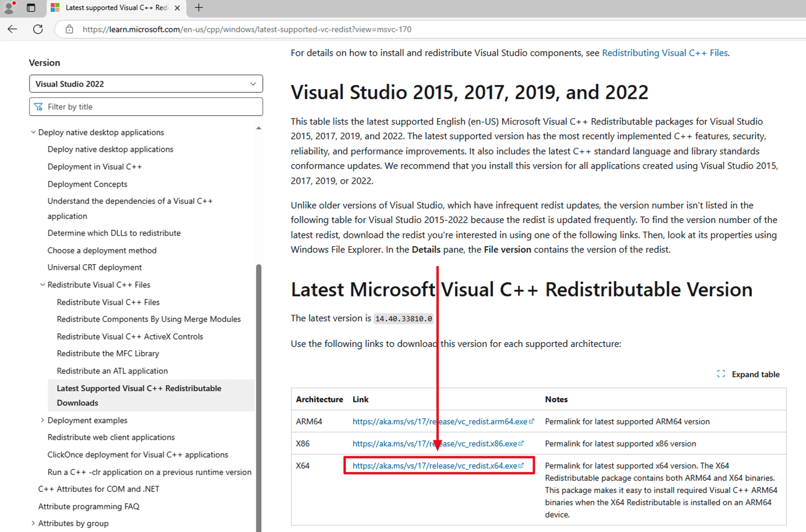This screenshot has width=806, height=532.
Task: Refresh the current page
Action: (x=38, y=29)
